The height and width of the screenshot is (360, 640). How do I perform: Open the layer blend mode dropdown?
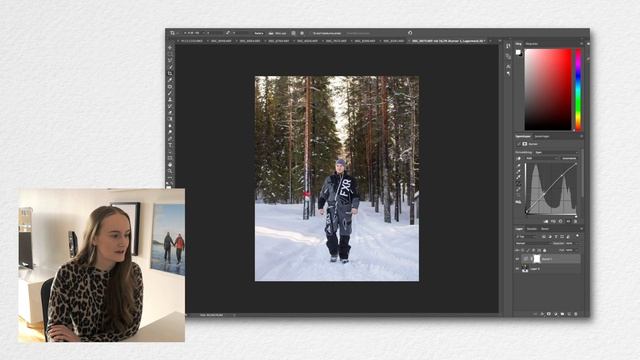[x=533, y=243]
